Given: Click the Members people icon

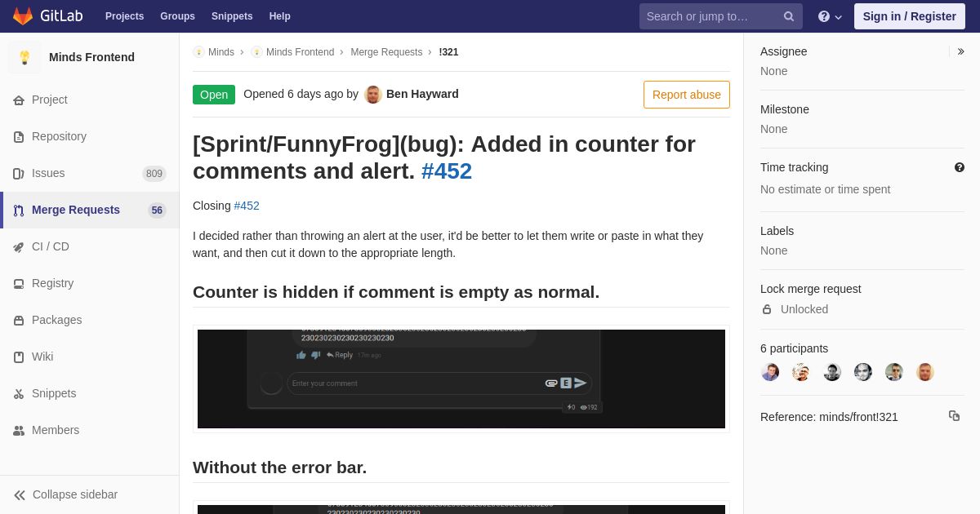Looking at the screenshot, I should [x=19, y=431].
